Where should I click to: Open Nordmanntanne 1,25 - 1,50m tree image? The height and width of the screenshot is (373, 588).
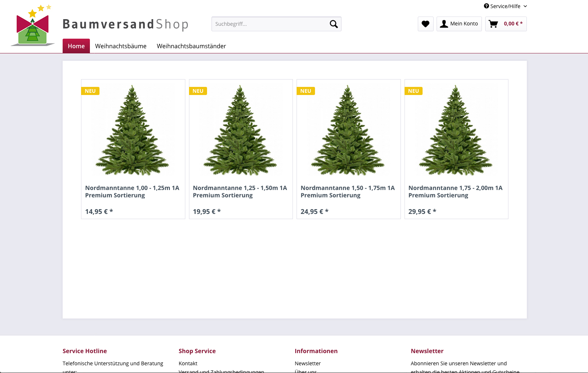(241, 130)
